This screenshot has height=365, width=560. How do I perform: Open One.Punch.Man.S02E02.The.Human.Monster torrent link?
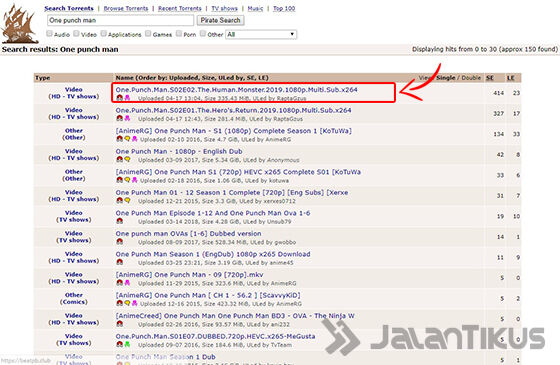click(x=236, y=90)
